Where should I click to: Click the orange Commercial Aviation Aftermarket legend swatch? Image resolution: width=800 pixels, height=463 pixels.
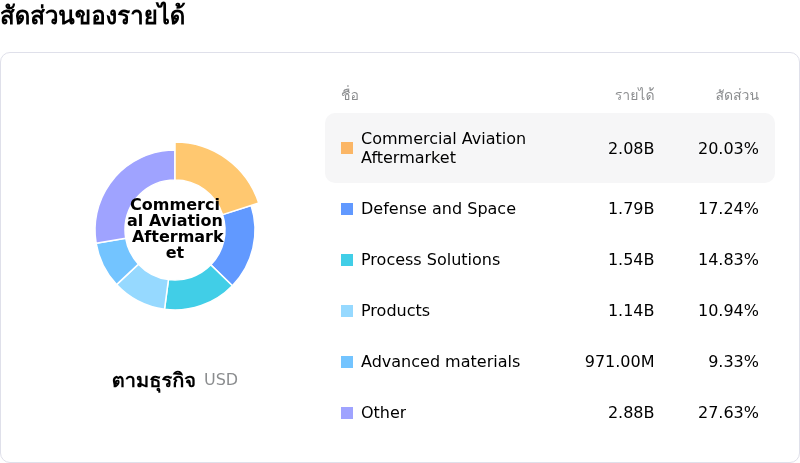(x=347, y=148)
